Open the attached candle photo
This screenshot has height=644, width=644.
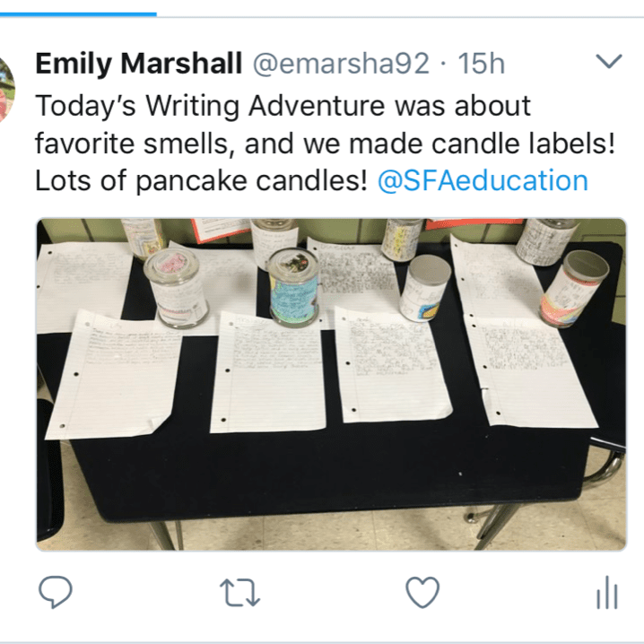[x=331, y=385]
